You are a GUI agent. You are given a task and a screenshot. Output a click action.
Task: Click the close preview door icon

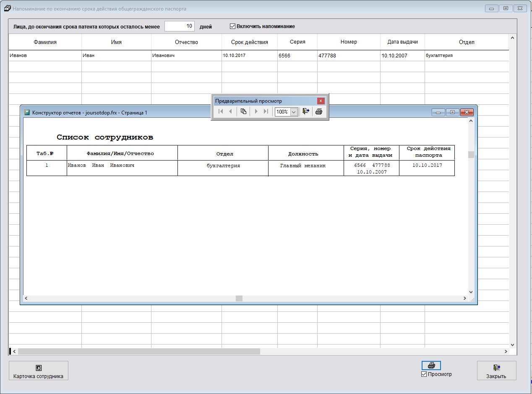pyautogui.click(x=306, y=111)
